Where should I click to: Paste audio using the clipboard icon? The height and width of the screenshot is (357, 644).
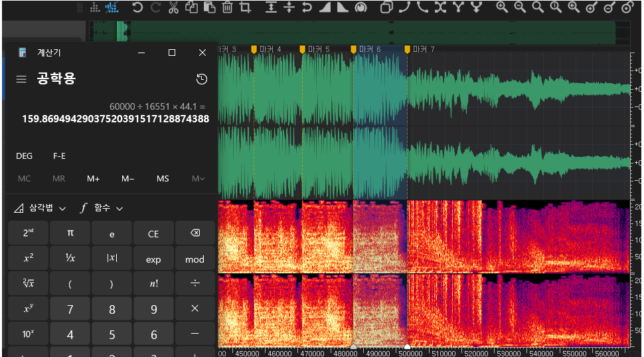(x=209, y=7)
